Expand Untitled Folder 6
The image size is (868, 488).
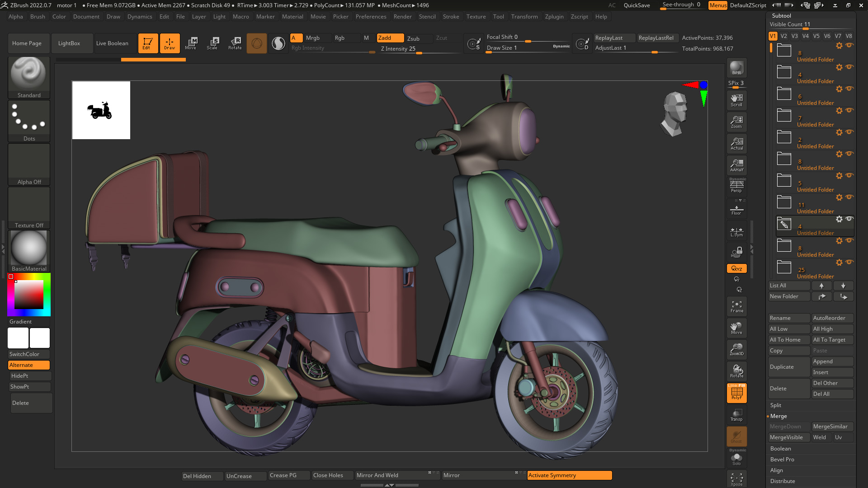(x=784, y=94)
